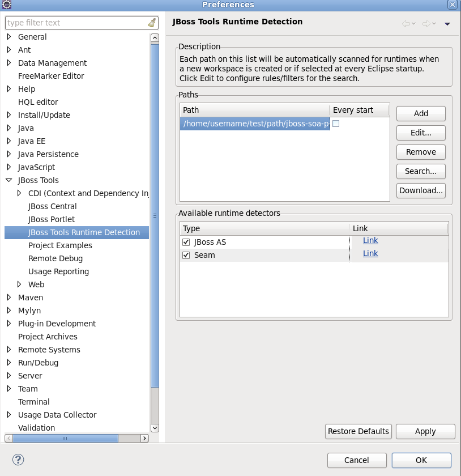The height and width of the screenshot is (476, 461).
Task: Expand the Mylyn node
Action: (9, 311)
